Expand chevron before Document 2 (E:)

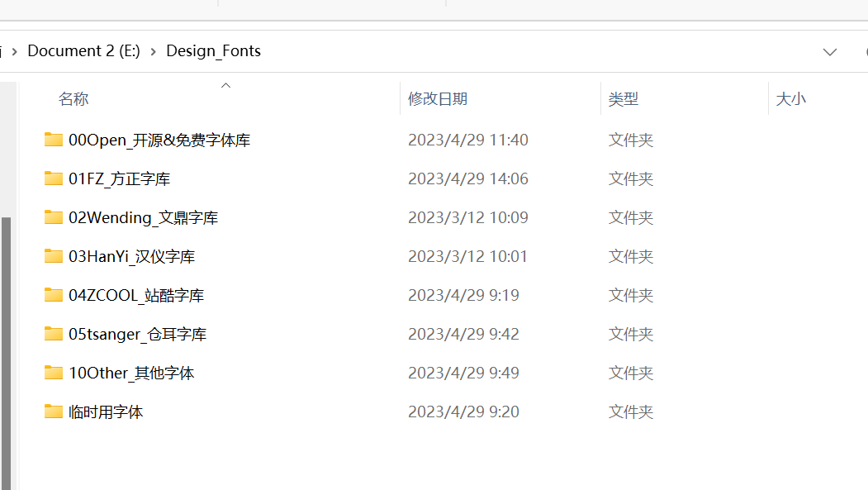click(x=14, y=51)
